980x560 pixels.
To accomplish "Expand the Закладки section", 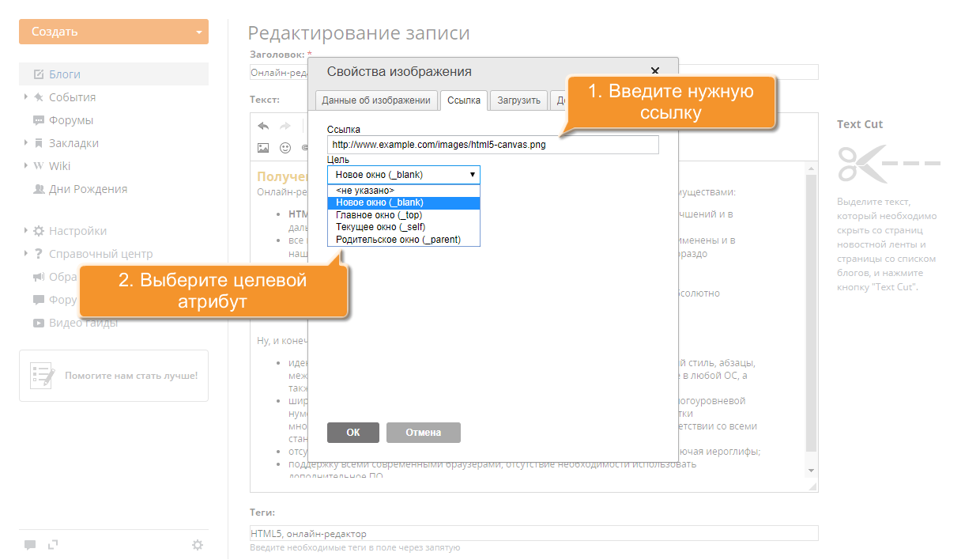I will pyautogui.click(x=25, y=142).
